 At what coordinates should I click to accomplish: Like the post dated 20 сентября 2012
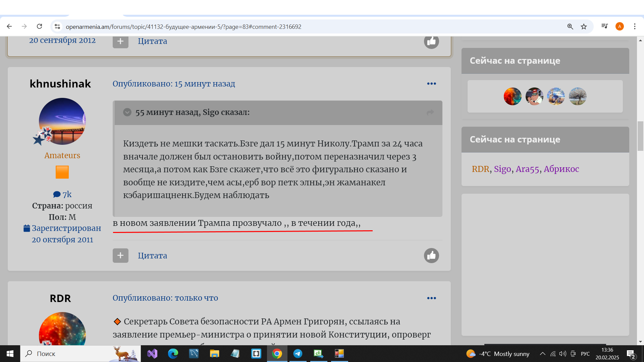431,41
